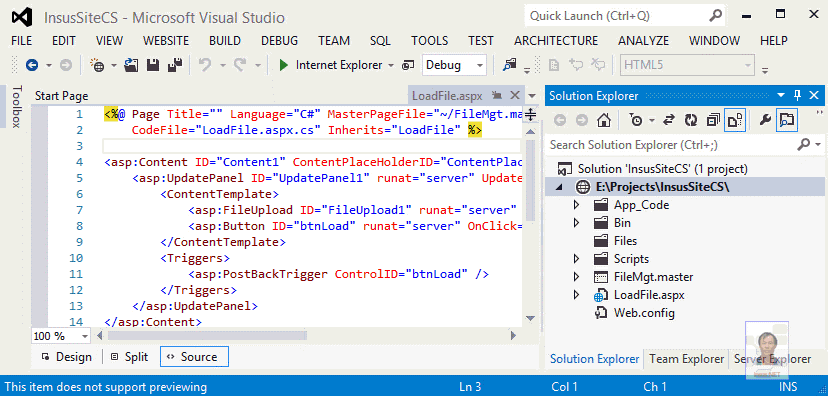Switch to the Team Explorer tab
The image size is (828, 396).
pos(686,359)
